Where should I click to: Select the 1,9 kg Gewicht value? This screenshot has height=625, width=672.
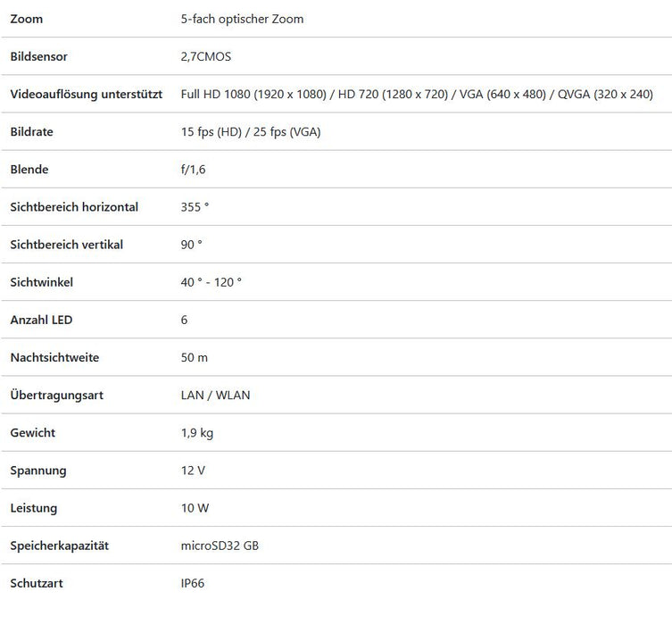click(196, 433)
